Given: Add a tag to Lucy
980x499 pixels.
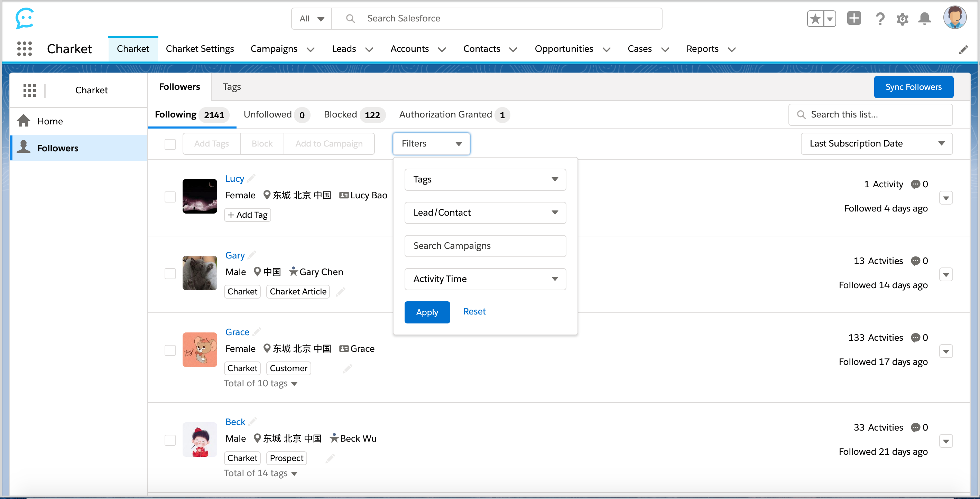Looking at the screenshot, I should point(248,215).
